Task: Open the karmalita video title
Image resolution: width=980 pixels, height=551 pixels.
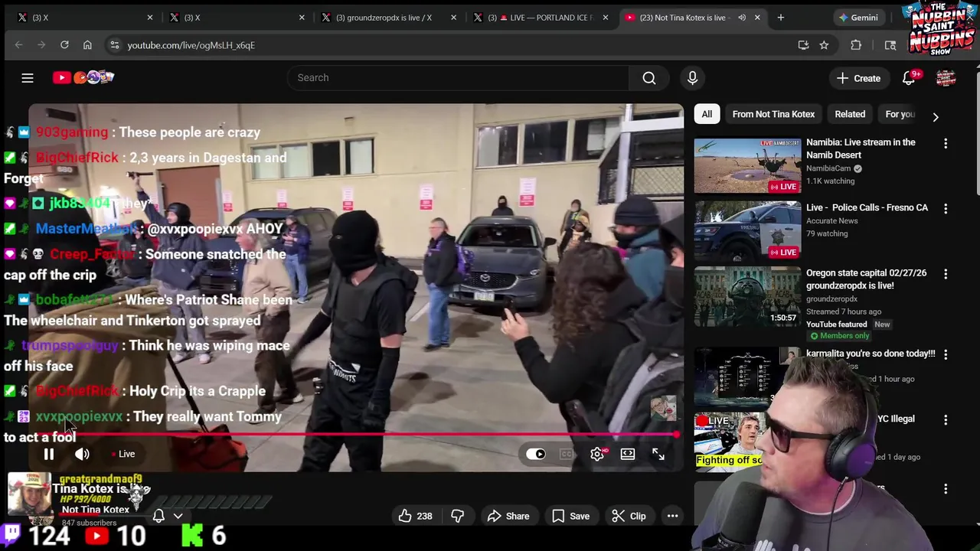Action: [x=871, y=354]
